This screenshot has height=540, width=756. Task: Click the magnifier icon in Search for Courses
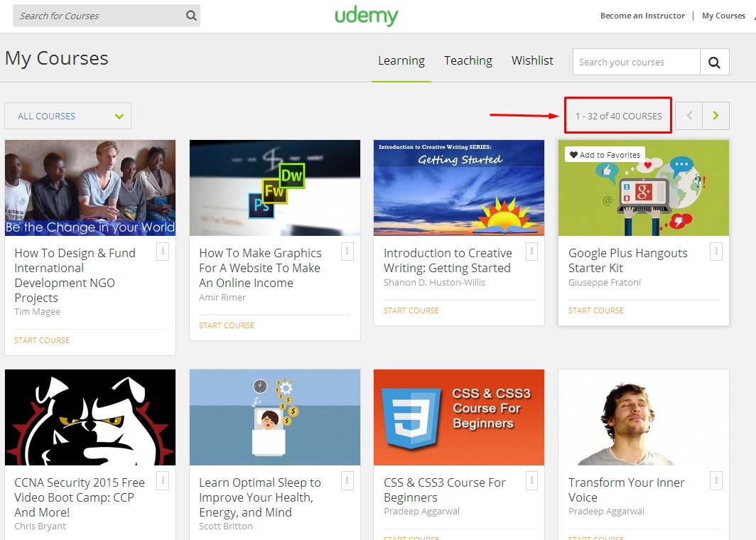[191, 16]
